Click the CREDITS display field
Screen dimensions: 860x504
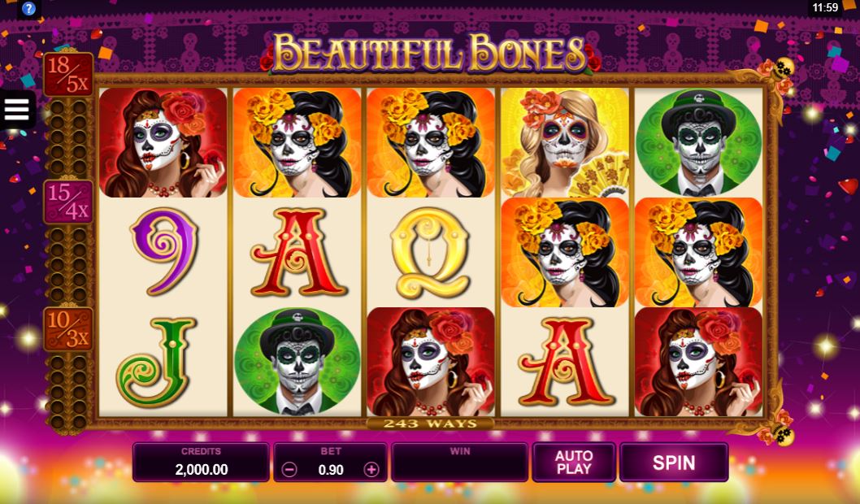(201, 463)
